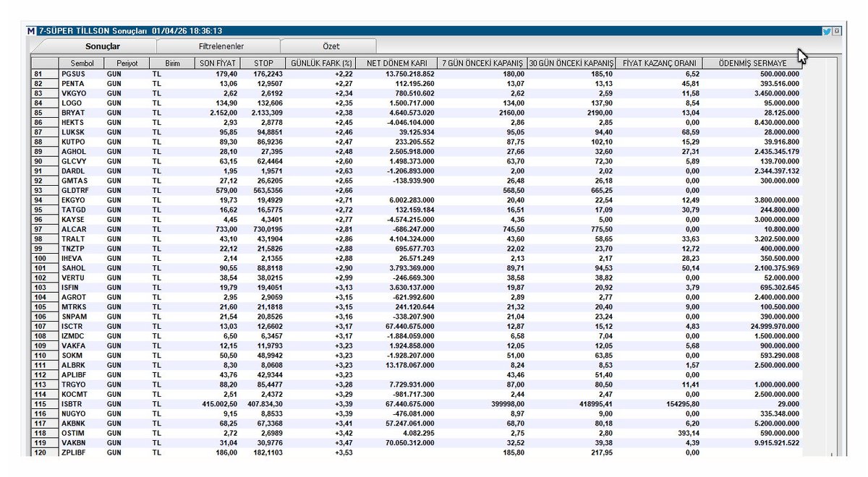The image size is (868, 477).
Task: Select the VAKFA symbol cell
Action: [x=82, y=347]
